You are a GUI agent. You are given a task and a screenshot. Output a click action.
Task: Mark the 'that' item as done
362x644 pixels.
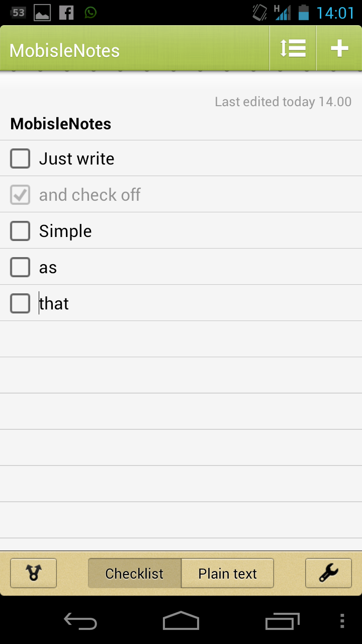pyautogui.click(x=20, y=303)
